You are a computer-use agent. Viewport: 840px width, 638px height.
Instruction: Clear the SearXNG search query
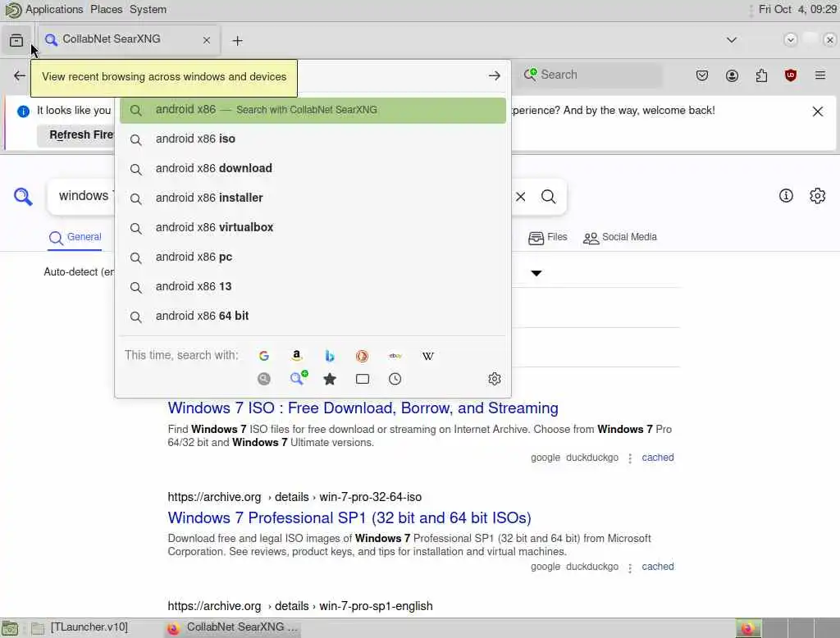pos(521,197)
